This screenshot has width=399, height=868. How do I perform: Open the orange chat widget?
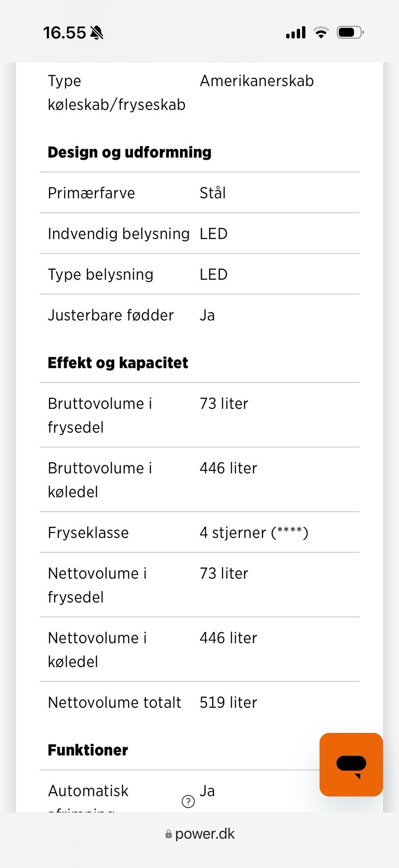tap(351, 764)
